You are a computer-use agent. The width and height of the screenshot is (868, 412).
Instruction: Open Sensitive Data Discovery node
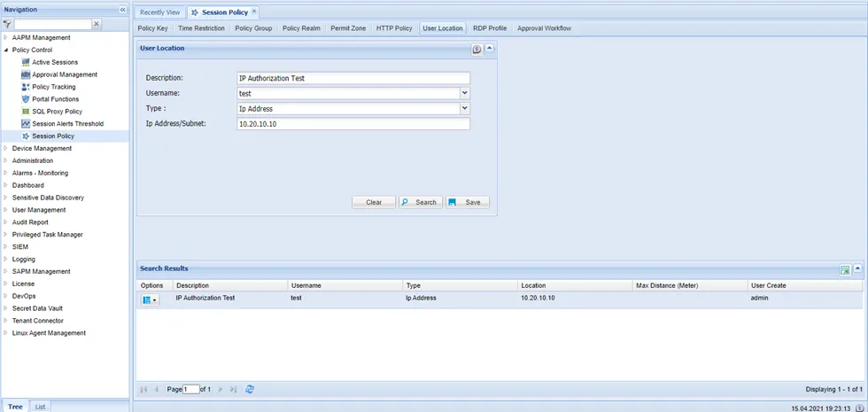[x=48, y=198]
